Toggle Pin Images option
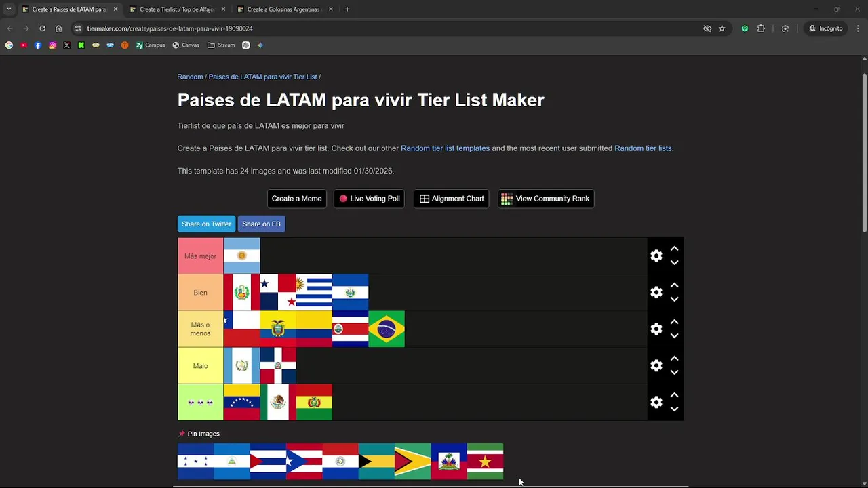Screen dimensions: 868x488 (x=199, y=434)
